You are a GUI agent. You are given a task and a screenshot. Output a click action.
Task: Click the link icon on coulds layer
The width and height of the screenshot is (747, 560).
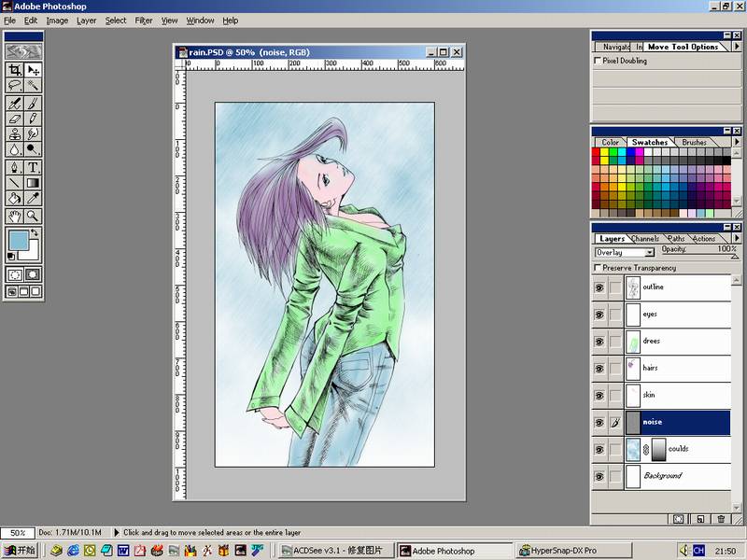pyautogui.click(x=646, y=450)
